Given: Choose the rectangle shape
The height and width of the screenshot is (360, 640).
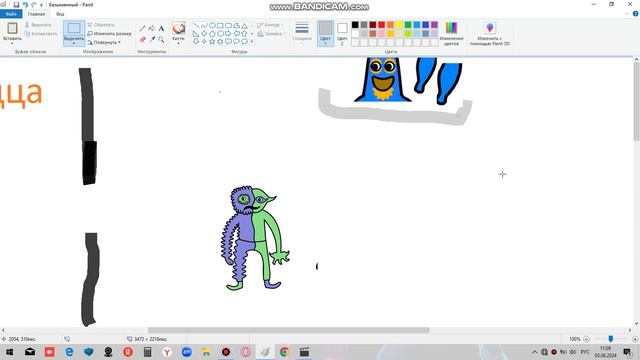Looking at the screenshot, I should pyautogui.click(x=220, y=25).
